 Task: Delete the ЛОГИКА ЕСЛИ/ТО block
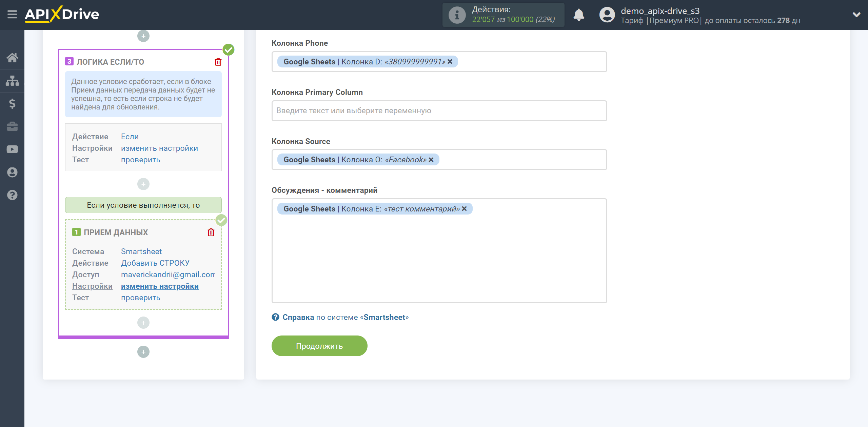coord(218,62)
